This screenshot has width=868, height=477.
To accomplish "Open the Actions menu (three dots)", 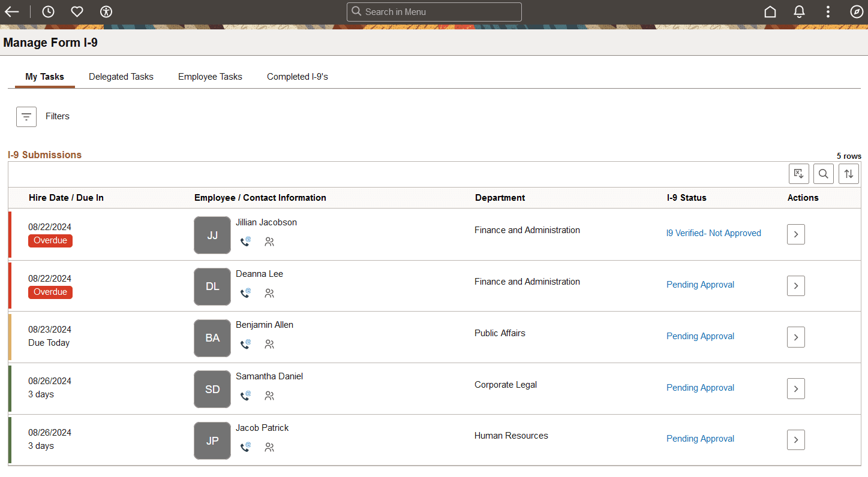I will tap(828, 11).
